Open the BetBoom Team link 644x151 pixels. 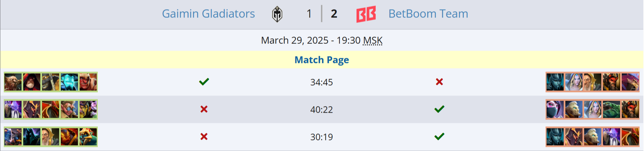tap(428, 14)
